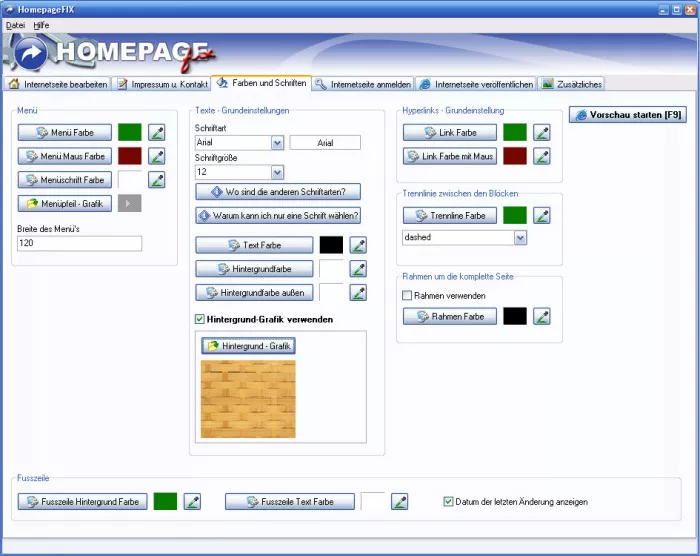700x556 pixels.
Task: Click eyedropper icon next to Trennline Farbe
Action: point(542,216)
